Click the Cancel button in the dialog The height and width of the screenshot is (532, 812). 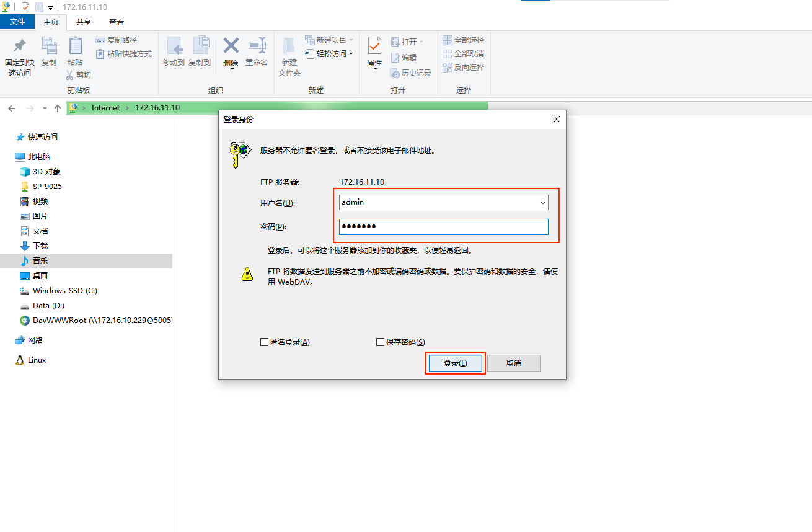(x=513, y=363)
